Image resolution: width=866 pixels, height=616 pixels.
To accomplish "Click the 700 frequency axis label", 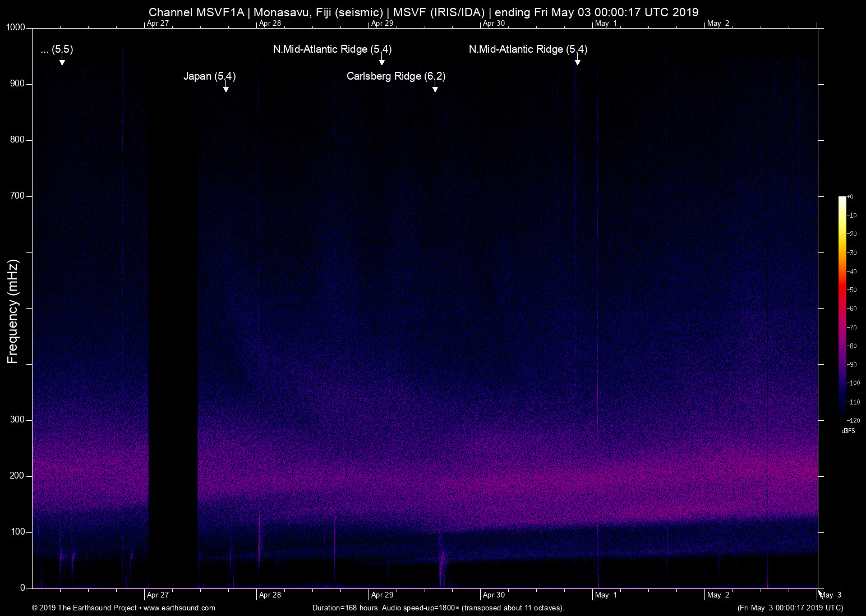I will pyautogui.click(x=18, y=196).
